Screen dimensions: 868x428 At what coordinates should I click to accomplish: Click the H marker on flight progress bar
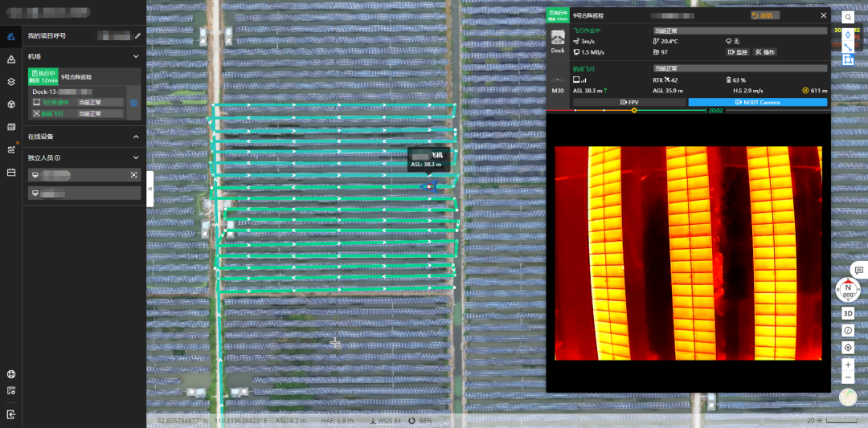(x=634, y=111)
